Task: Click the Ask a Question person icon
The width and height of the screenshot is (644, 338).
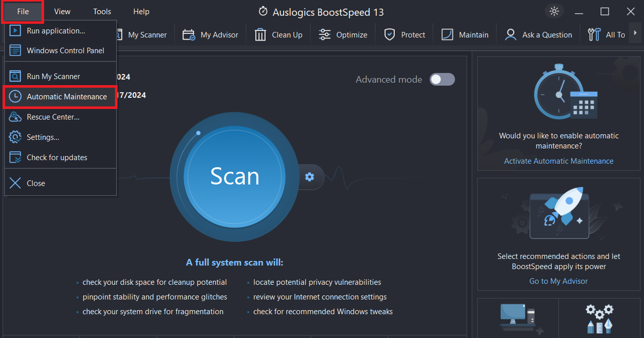Action: point(511,35)
